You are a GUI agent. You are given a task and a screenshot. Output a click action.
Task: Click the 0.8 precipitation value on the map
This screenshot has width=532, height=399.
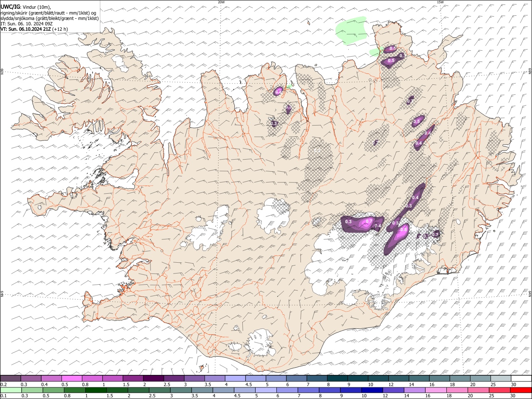(x=403, y=230)
